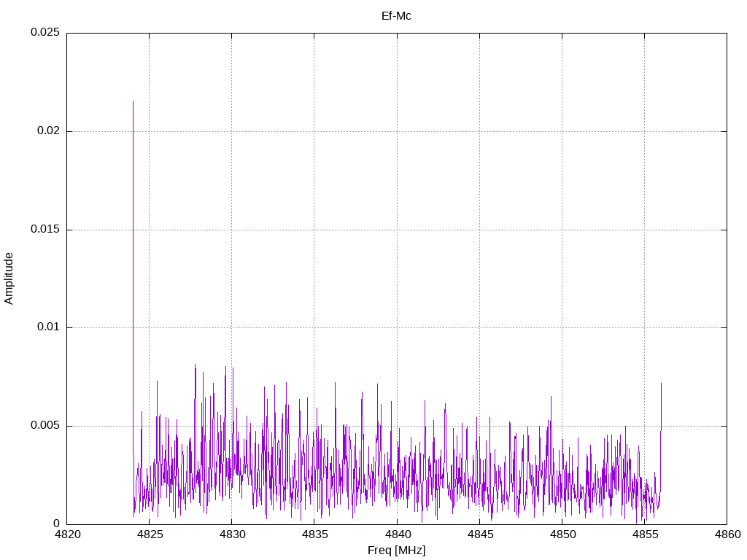The image size is (747, 560).
Task: Click x-axis tick label 4830
Action: point(232,534)
